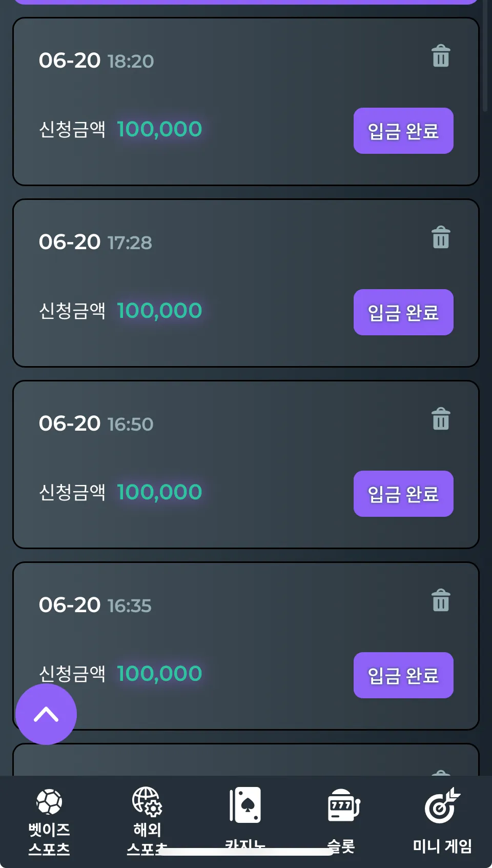Delete the 06-20 18:20 deposit record

(x=441, y=56)
